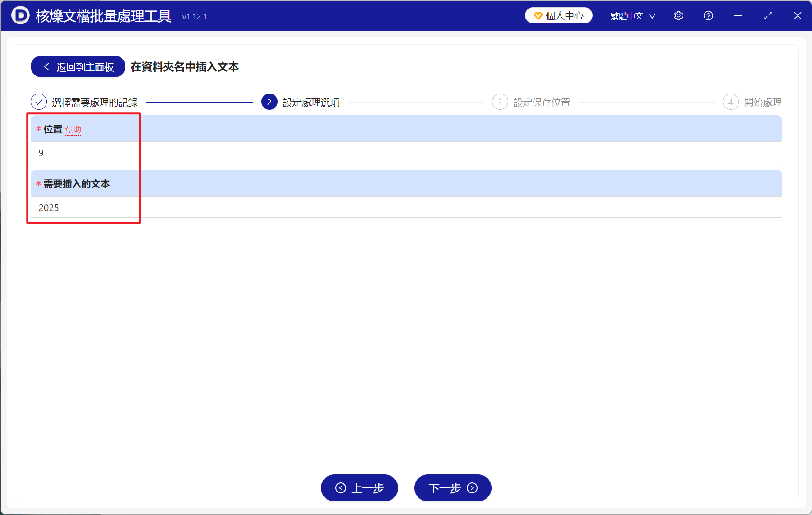The width and height of the screenshot is (812, 515).
Task: Open help using the question mark icon
Action: pos(708,15)
